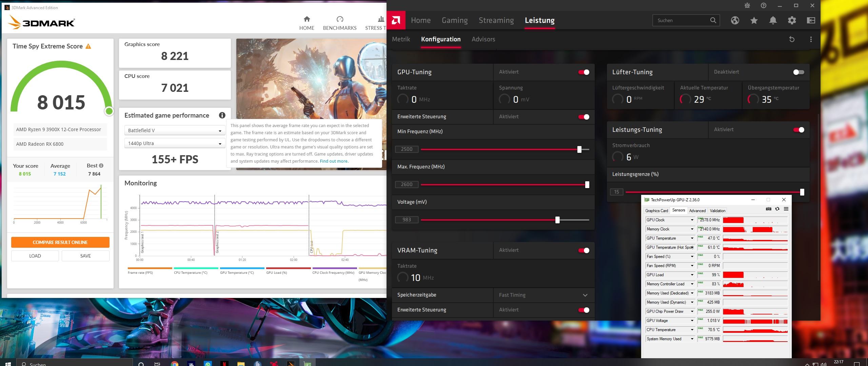Open the web browser globe icon in Radeon

click(735, 20)
